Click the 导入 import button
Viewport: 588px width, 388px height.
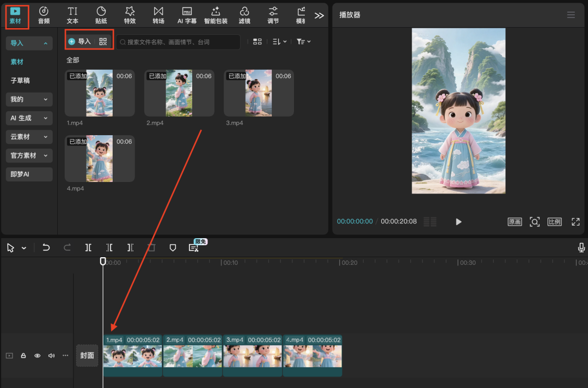(80, 41)
